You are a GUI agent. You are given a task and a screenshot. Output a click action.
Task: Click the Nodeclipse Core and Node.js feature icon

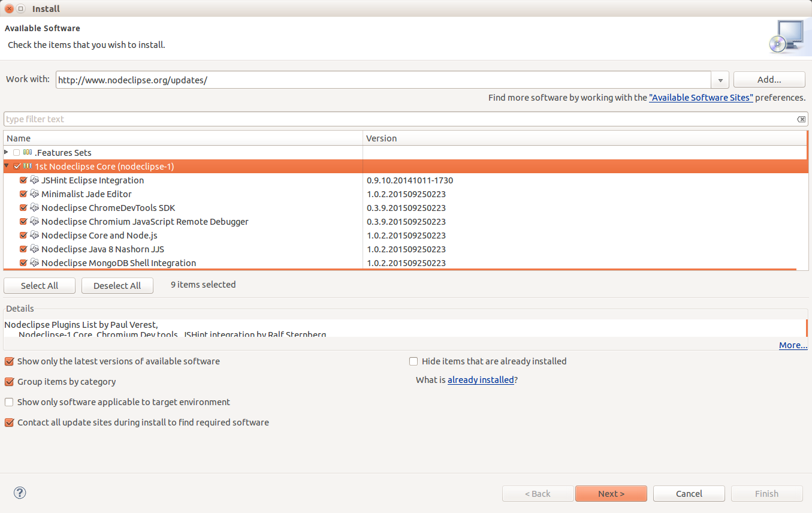[34, 235]
